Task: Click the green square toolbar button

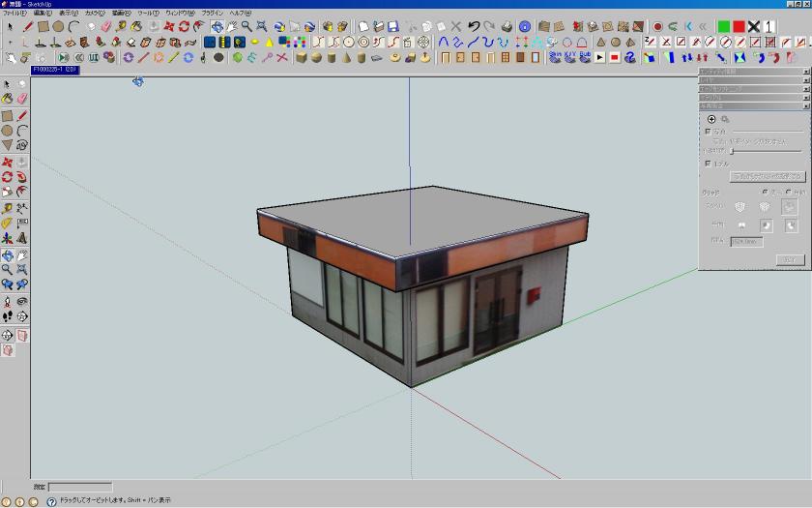Action: coord(724,26)
